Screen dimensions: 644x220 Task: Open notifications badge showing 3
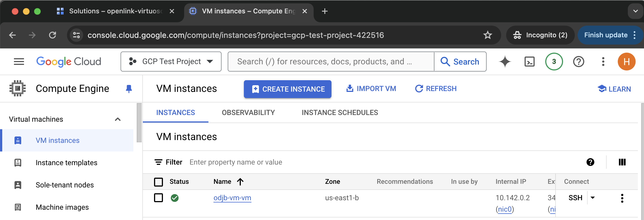click(x=554, y=62)
